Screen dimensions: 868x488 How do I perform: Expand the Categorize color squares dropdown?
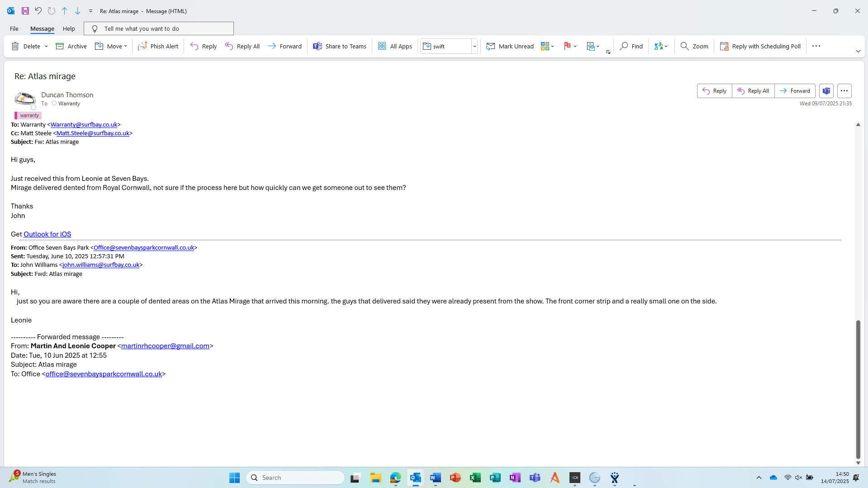pyautogui.click(x=553, y=46)
